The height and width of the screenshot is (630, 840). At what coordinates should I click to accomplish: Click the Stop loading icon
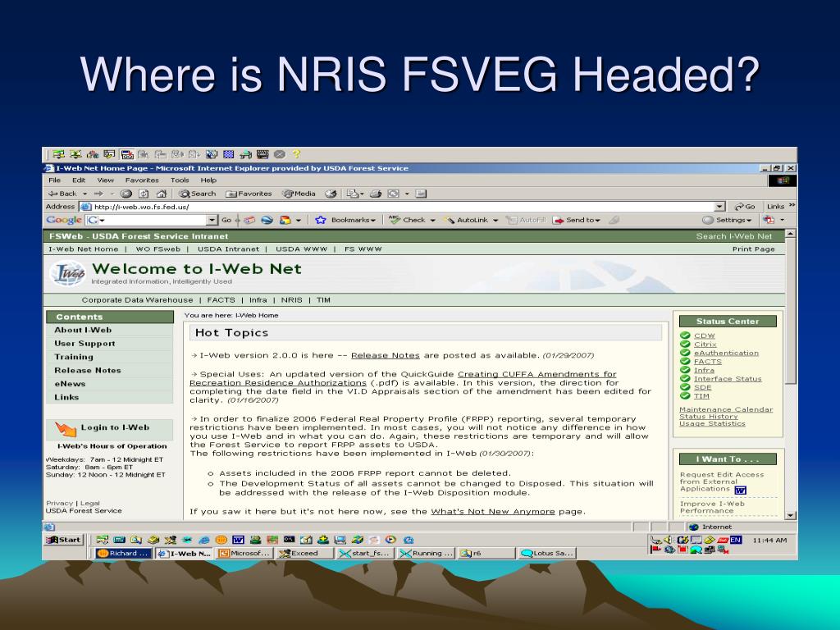pos(126,194)
